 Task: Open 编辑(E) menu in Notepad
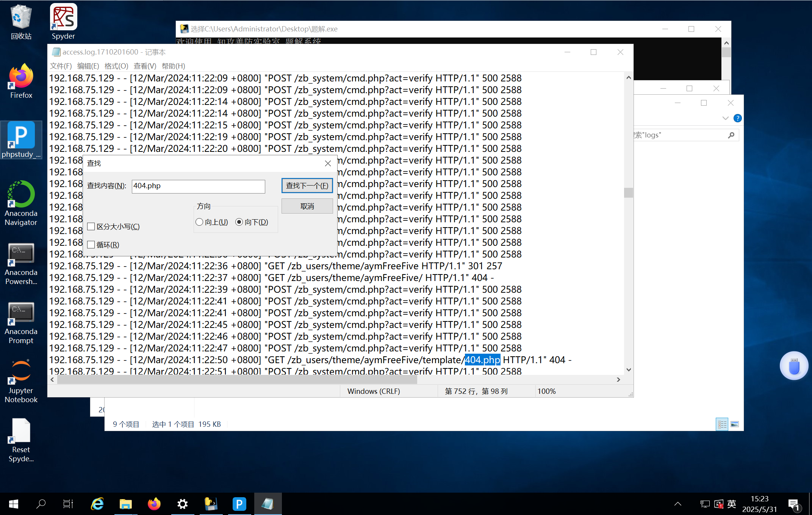(88, 66)
